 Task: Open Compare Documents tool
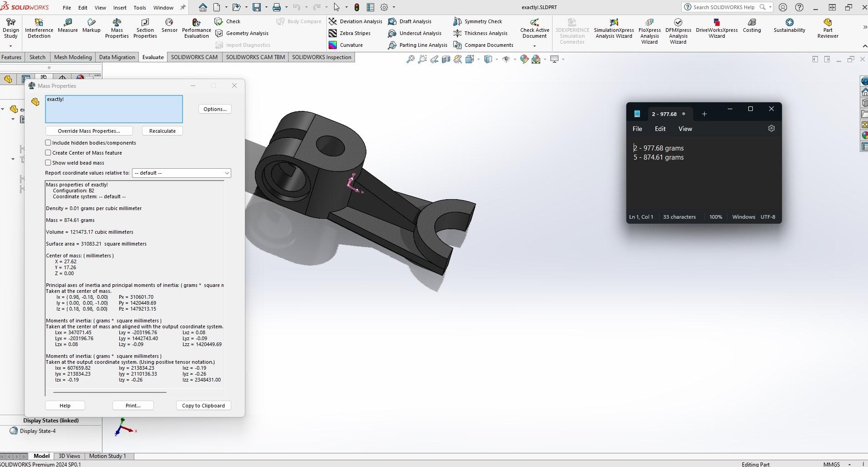pos(483,45)
